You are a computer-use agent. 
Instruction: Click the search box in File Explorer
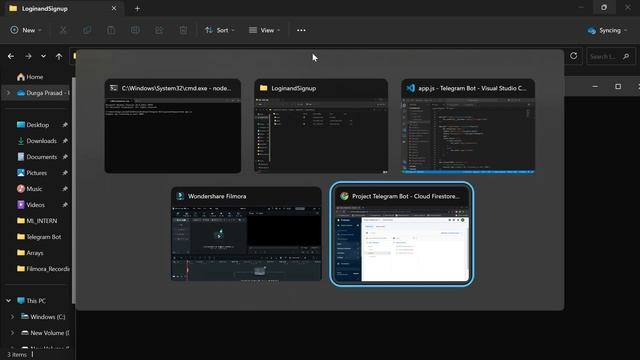pos(610,56)
